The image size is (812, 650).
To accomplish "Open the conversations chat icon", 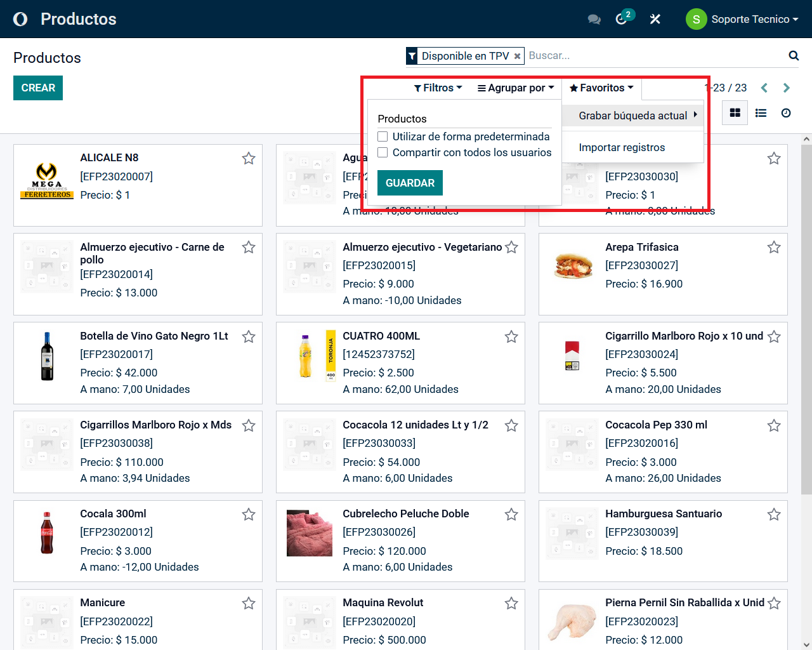I will tap(594, 19).
